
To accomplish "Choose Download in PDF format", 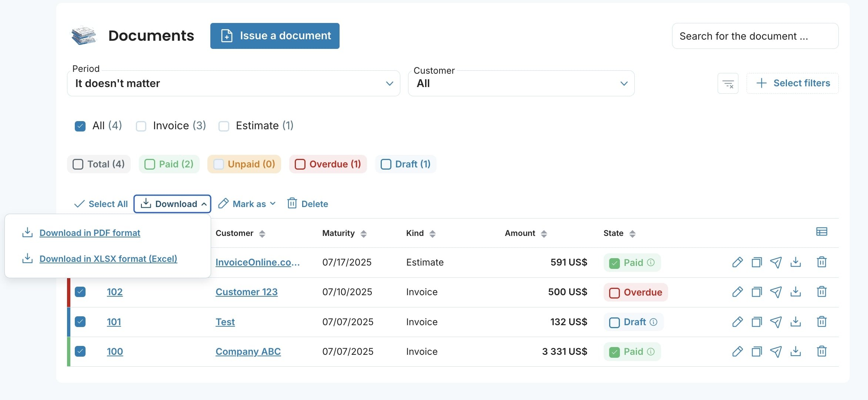I will [90, 233].
